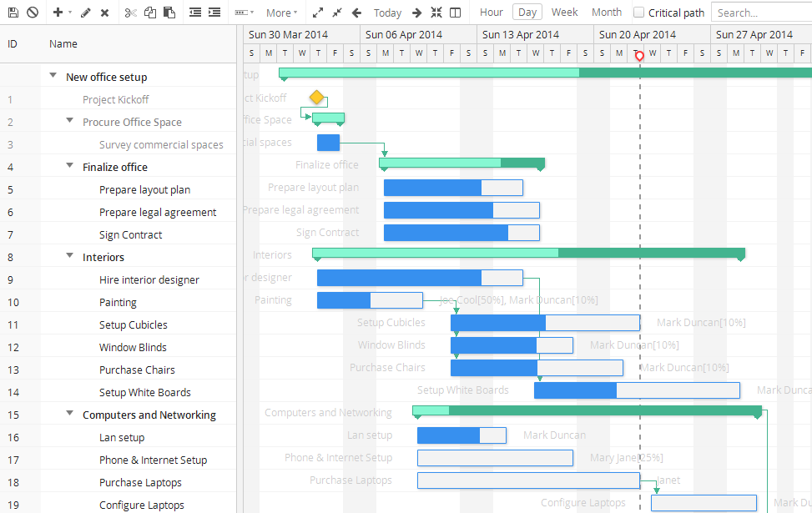Click the Window Blinds gantt bar
The width and height of the screenshot is (812, 513).
pos(512,345)
